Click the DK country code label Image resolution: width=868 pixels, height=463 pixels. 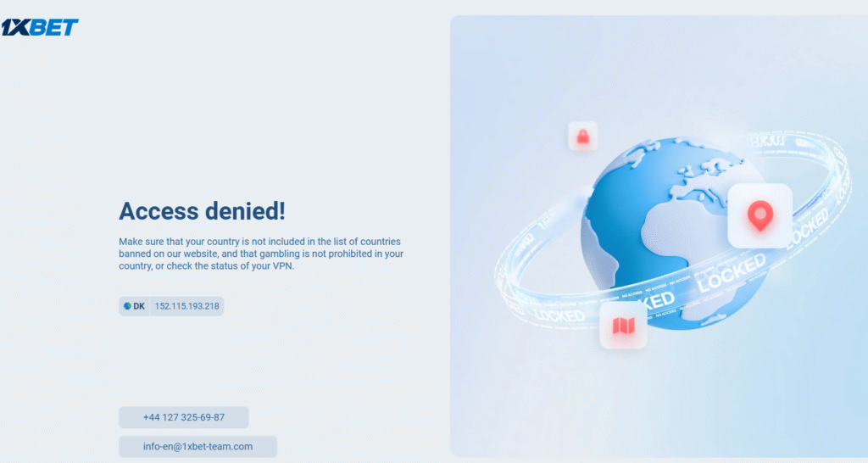click(139, 306)
